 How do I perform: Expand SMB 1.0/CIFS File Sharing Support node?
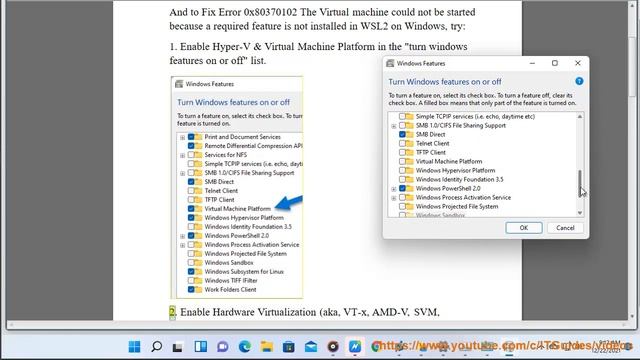(393, 126)
